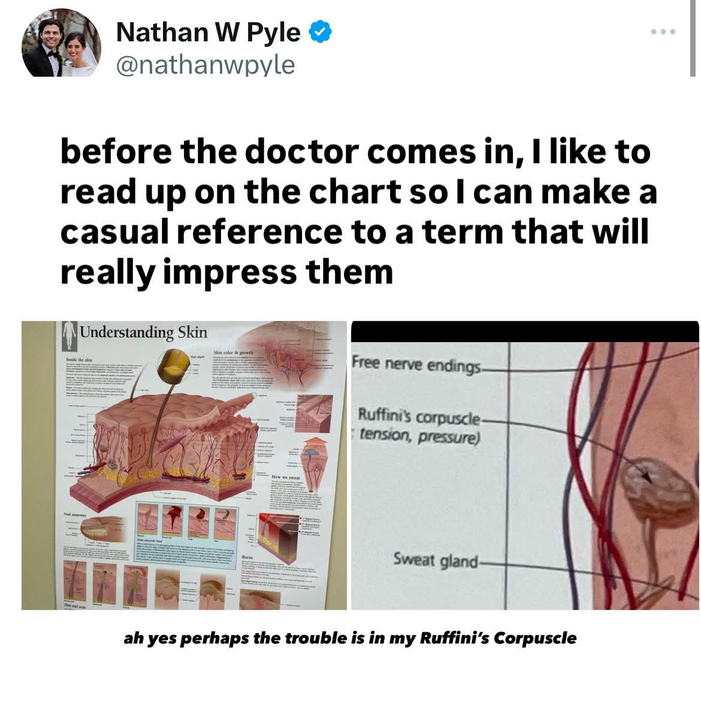Select the "Free nerve endings" label
The height and width of the screenshot is (728, 701).
[416, 363]
